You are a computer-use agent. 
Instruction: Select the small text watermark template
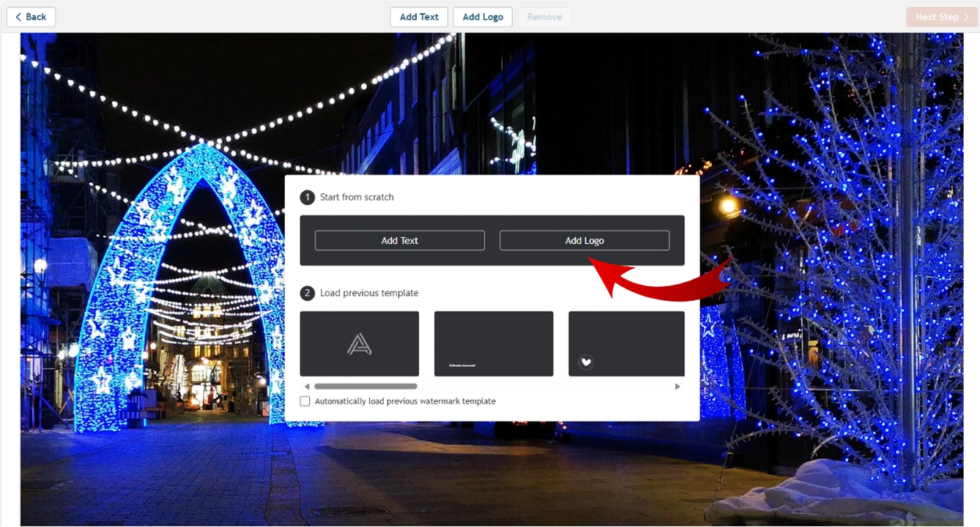(x=494, y=343)
